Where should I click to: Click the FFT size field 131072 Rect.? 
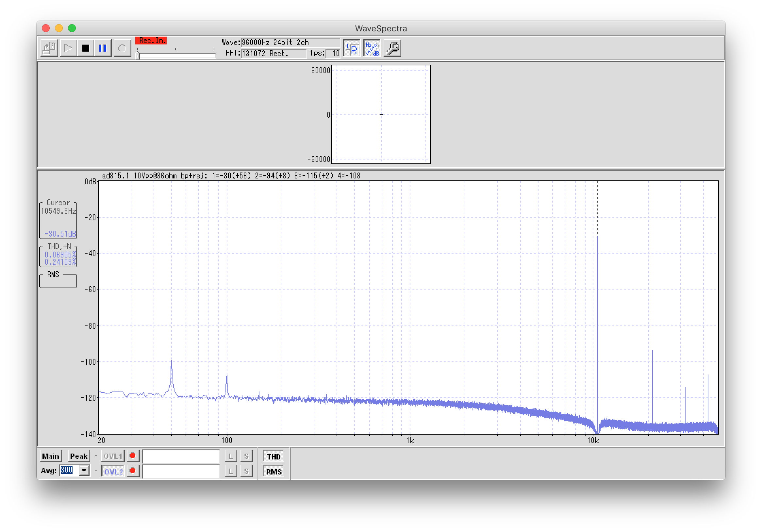273,54
